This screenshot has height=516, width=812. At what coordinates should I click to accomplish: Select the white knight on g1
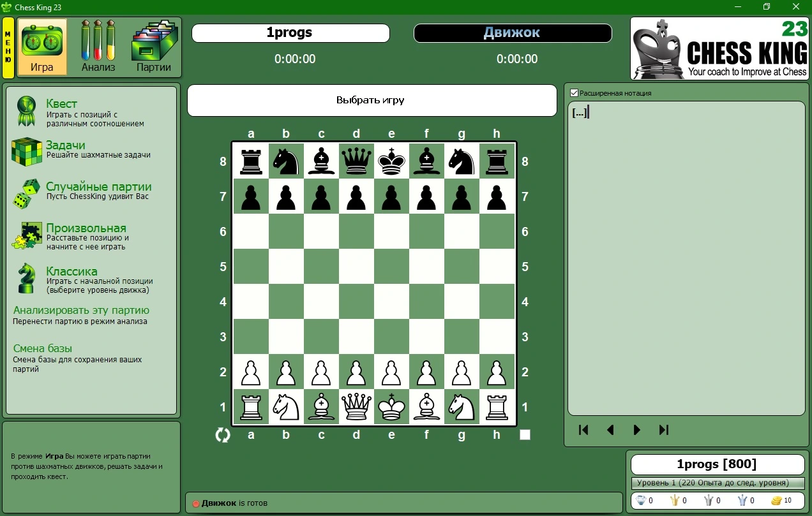(x=462, y=407)
